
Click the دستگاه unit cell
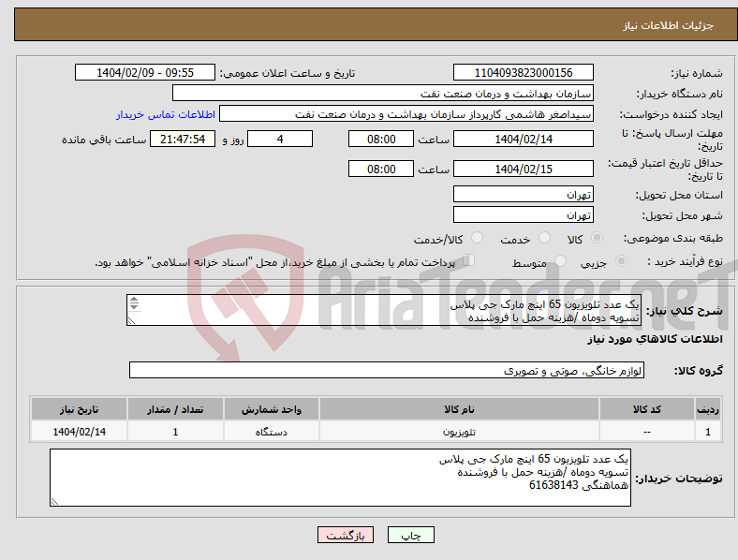pyautogui.click(x=272, y=432)
